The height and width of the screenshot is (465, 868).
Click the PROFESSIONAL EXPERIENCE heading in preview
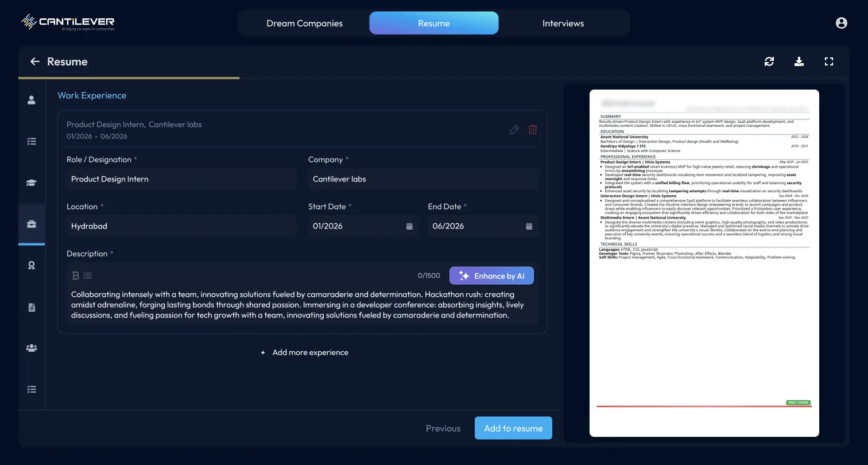click(628, 157)
